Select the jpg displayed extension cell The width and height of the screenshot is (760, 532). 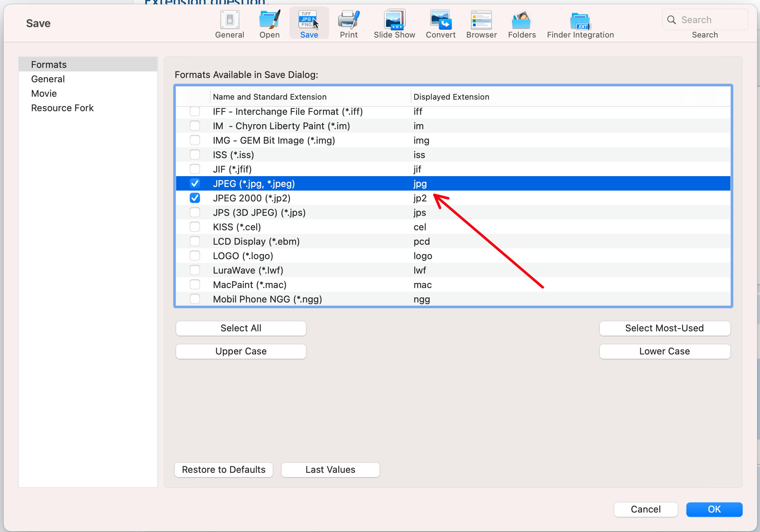coord(420,184)
